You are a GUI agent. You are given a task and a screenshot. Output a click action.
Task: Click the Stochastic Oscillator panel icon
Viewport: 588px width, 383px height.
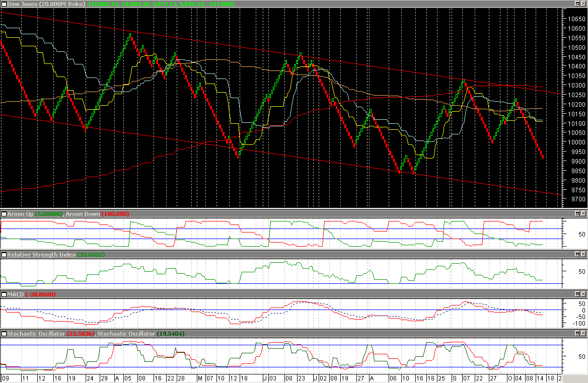(x=4, y=334)
